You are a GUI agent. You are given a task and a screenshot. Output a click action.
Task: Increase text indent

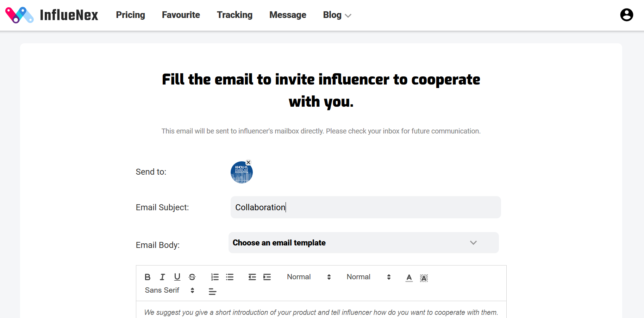[x=267, y=277]
